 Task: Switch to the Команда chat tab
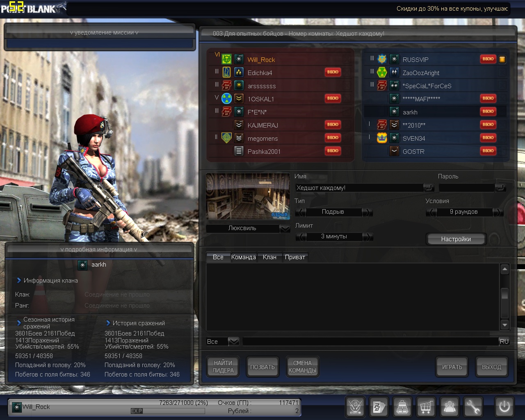point(243,257)
